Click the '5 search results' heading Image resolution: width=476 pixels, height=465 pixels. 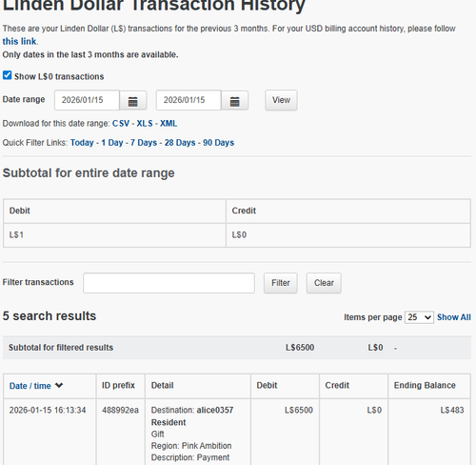[50, 316]
